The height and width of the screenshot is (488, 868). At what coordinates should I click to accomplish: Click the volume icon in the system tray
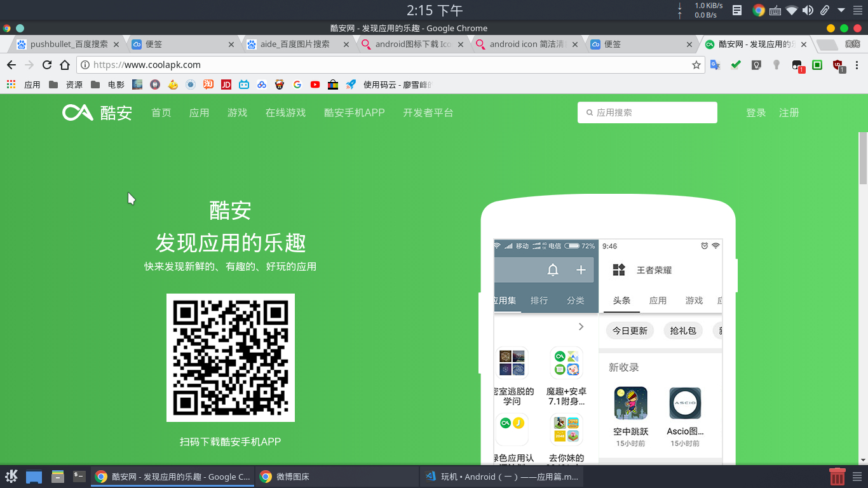[x=808, y=10]
